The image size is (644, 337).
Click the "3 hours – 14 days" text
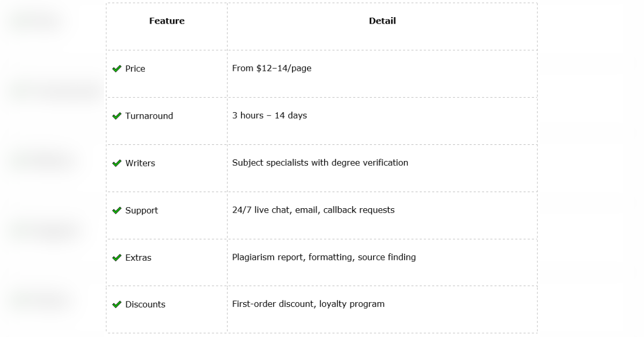coord(269,115)
